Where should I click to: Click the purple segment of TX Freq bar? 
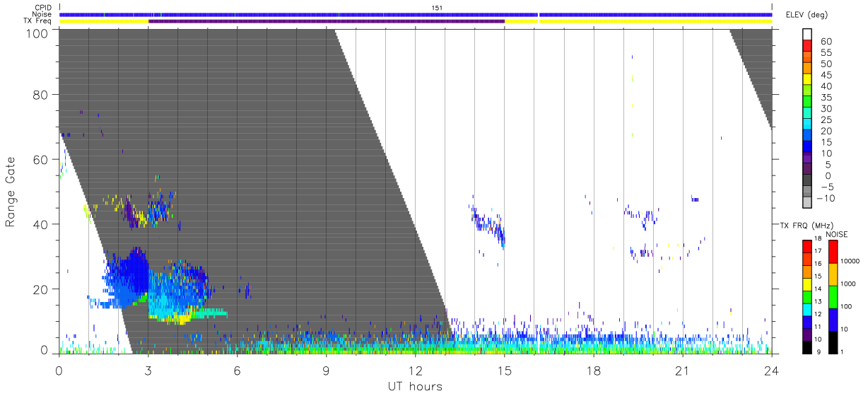[327, 21]
